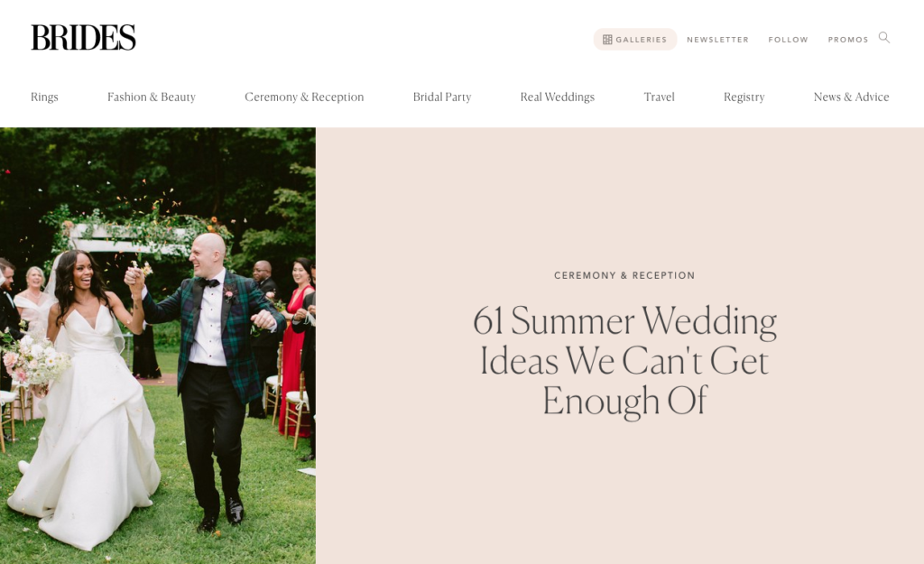Click the Follow link in header

point(788,40)
